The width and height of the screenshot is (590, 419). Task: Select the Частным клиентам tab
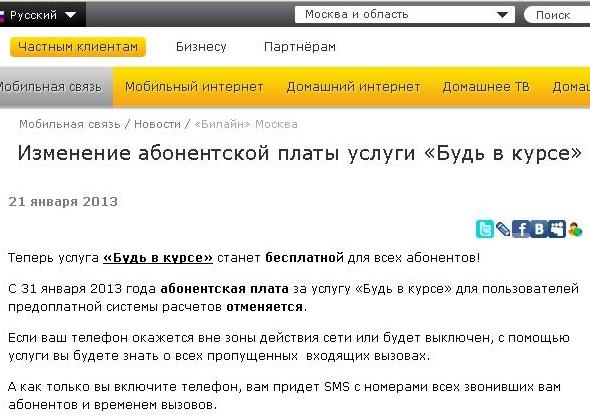(x=78, y=47)
